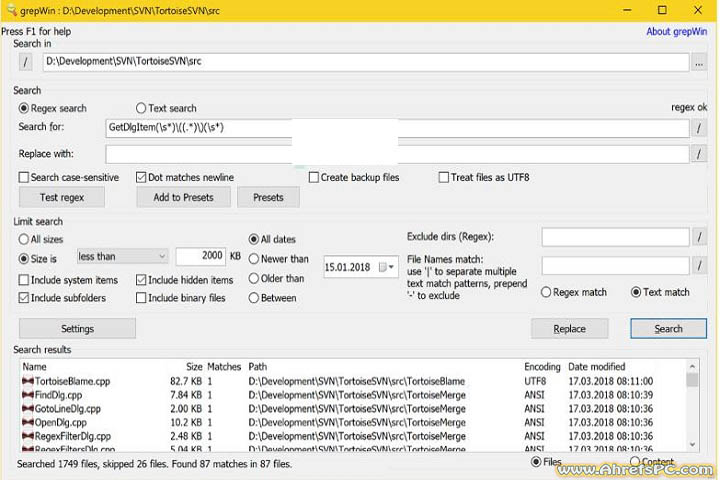
Task: Sort results by Size column header
Action: (194, 367)
